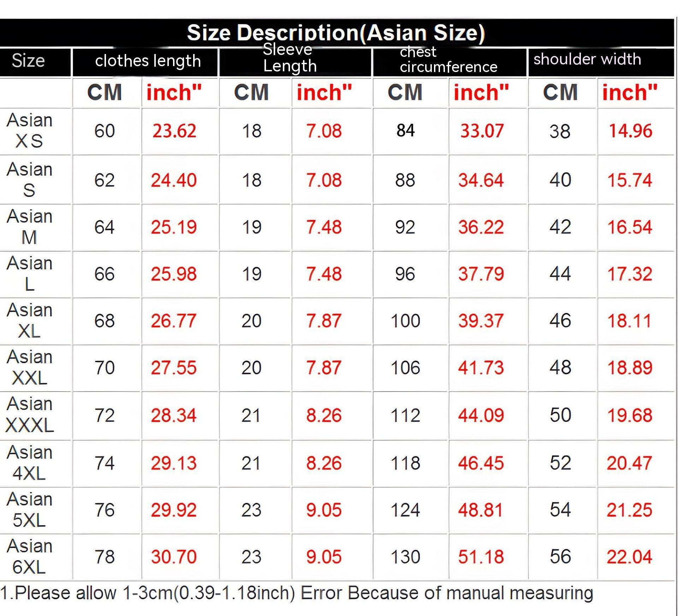Image resolution: width=678 pixels, height=616 pixels.
Task: Select the 51.18 inch chest value
Action: click(x=481, y=557)
